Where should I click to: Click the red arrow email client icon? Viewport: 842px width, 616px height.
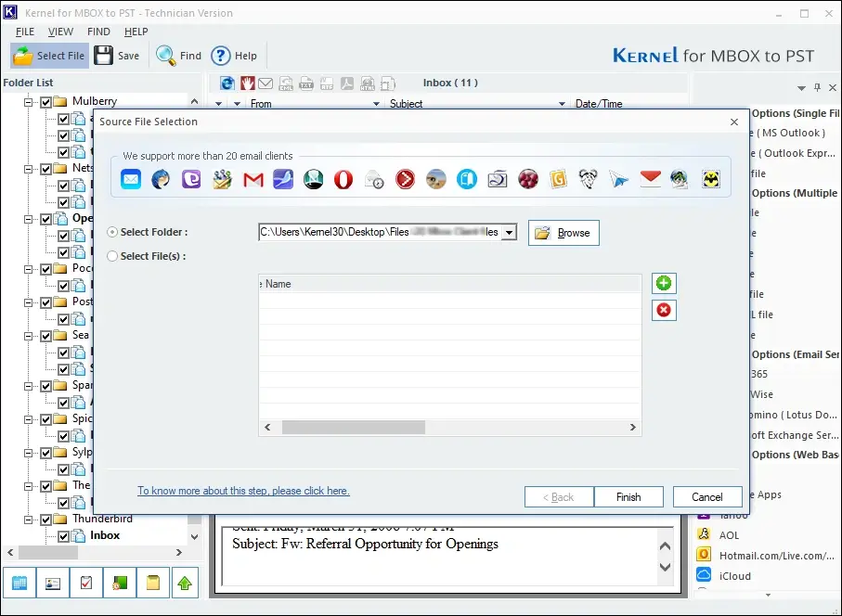(405, 179)
